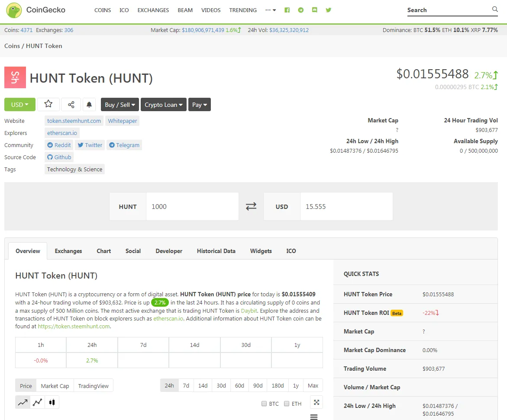Expand the Pay dropdown
Screen dimensions: 507x420
(x=200, y=104)
